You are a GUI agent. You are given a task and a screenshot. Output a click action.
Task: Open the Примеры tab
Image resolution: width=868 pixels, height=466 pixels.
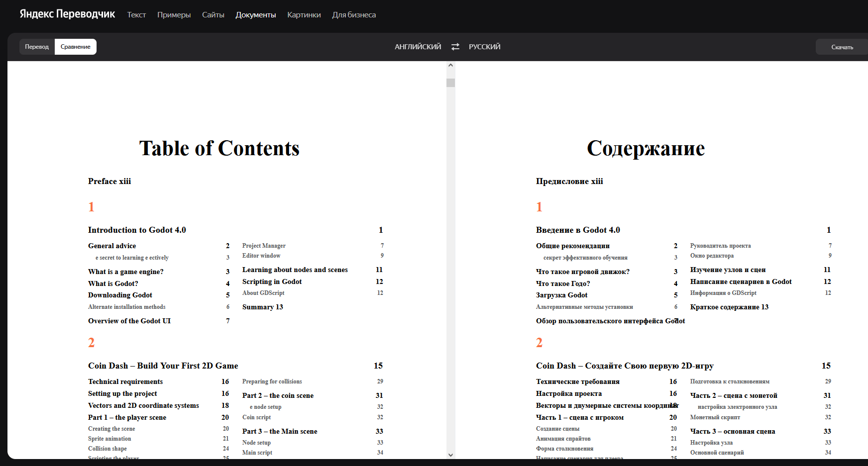pos(174,15)
